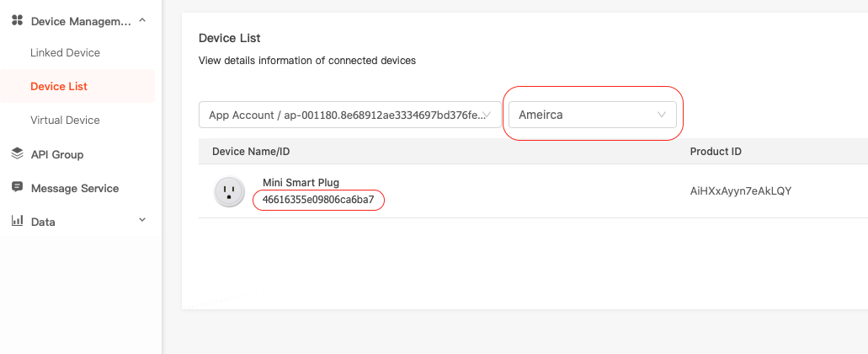
Task: Click the Device Management four-dot icon
Action: [x=17, y=20]
